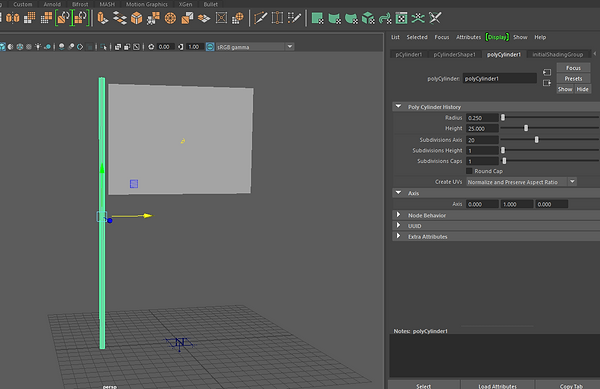Apply Planar UV mapping icon

[317, 18]
